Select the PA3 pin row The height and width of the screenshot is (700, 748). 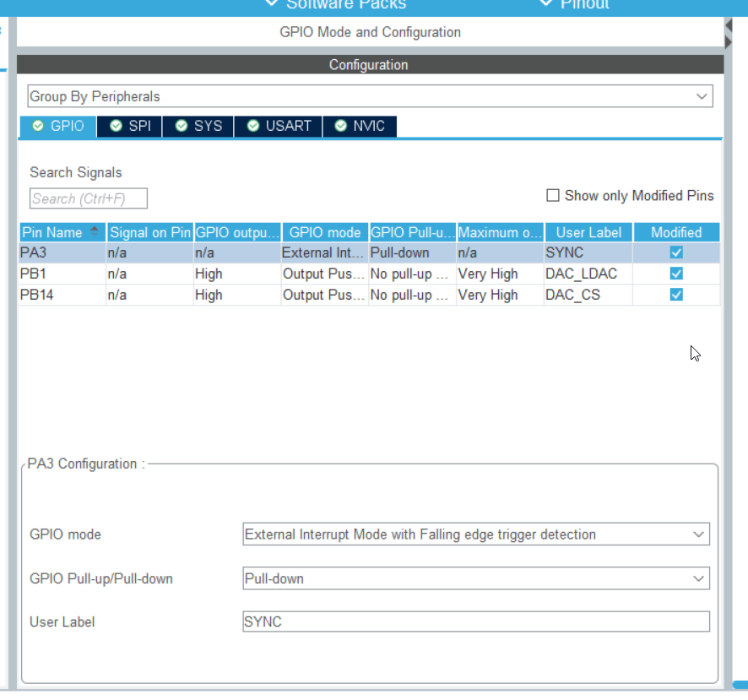click(x=369, y=253)
